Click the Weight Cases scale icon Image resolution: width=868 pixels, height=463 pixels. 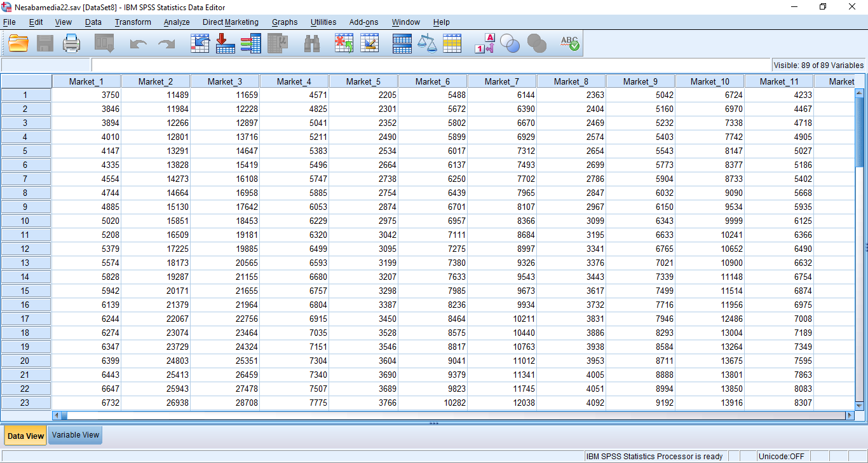[x=427, y=43]
